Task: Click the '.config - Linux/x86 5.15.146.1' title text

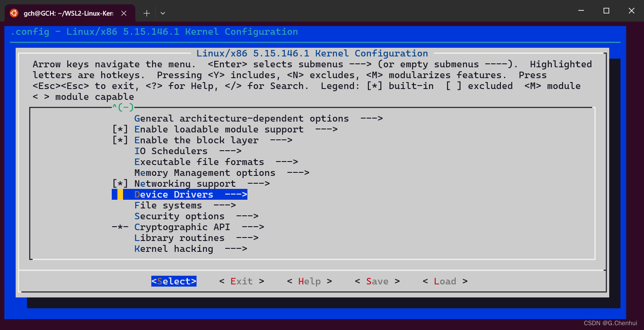Action: [x=95, y=32]
